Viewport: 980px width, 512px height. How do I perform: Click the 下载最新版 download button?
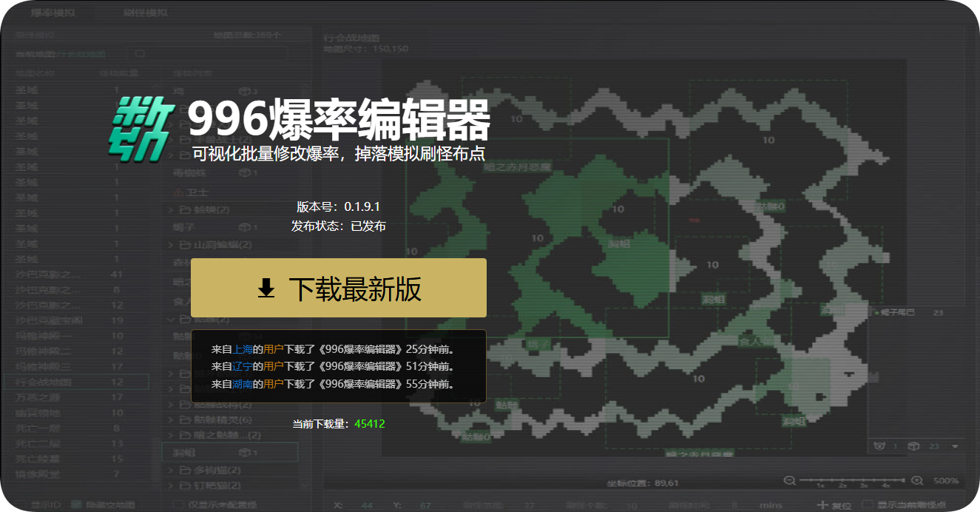[x=338, y=288]
